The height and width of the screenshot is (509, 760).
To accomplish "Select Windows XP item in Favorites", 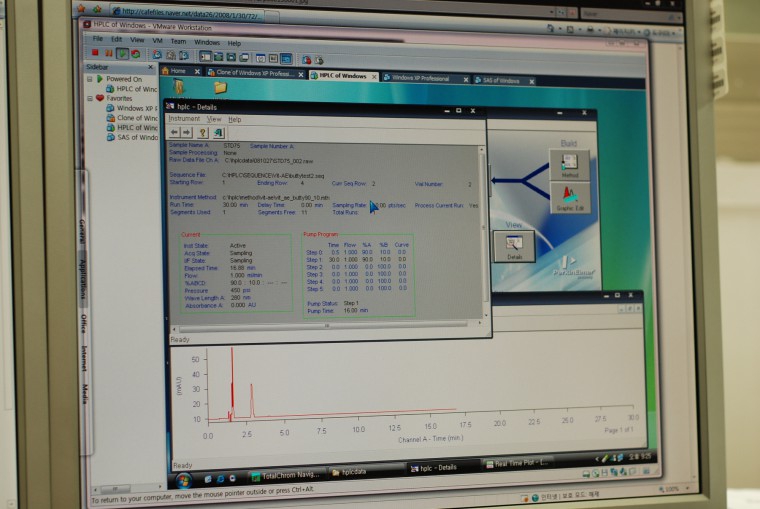I will (x=131, y=108).
